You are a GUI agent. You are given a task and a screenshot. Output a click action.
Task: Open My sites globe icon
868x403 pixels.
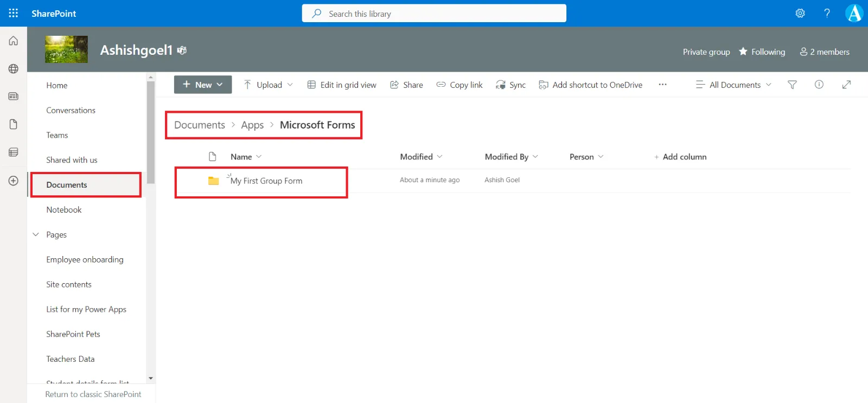click(14, 69)
